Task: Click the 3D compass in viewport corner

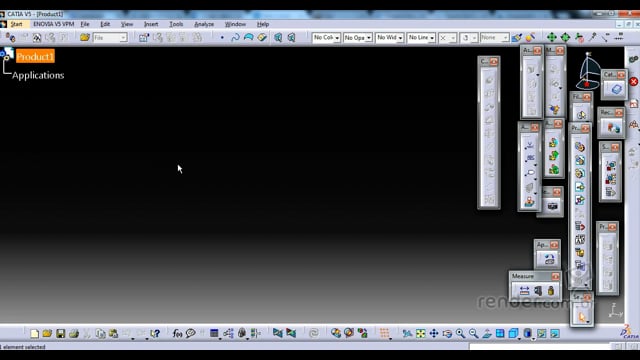Action: click(x=588, y=71)
